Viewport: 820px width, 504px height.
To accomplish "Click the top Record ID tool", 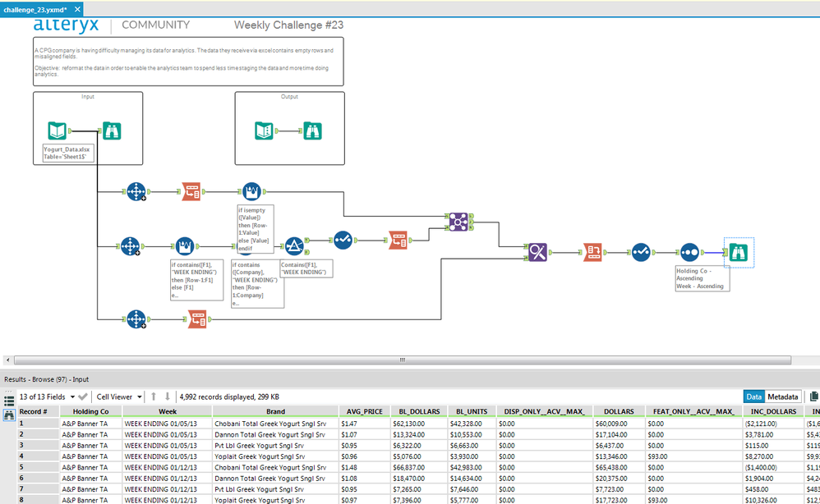I will click(136, 193).
